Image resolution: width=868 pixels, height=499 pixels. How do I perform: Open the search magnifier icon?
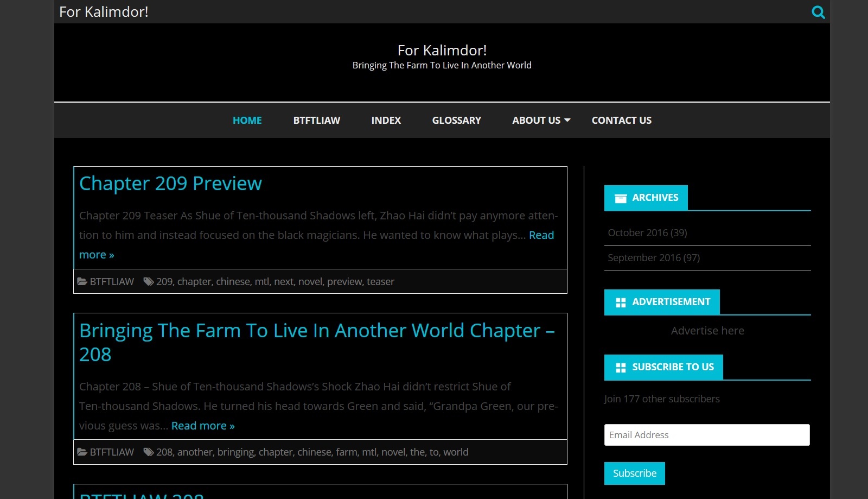818,12
